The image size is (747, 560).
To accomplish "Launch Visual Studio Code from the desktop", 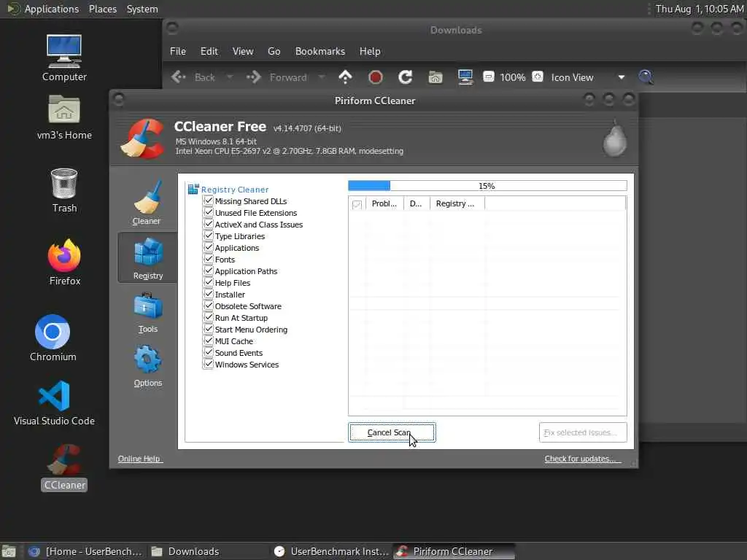I will (54, 402).
